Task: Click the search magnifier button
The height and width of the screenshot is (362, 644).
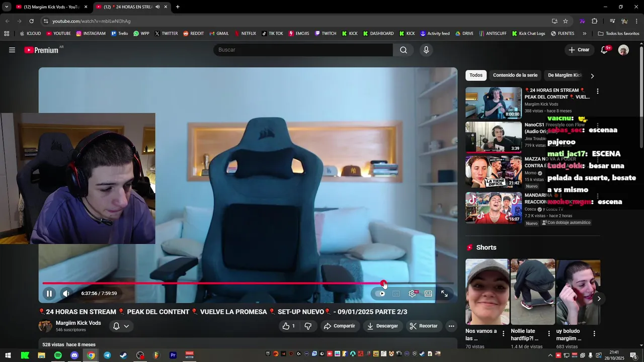Action: coord(404,50)
